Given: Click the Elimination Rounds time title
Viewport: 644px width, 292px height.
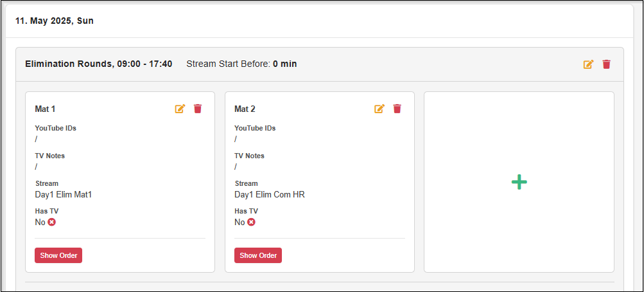Looking at the screenshot, I should (x=98, y=64).
